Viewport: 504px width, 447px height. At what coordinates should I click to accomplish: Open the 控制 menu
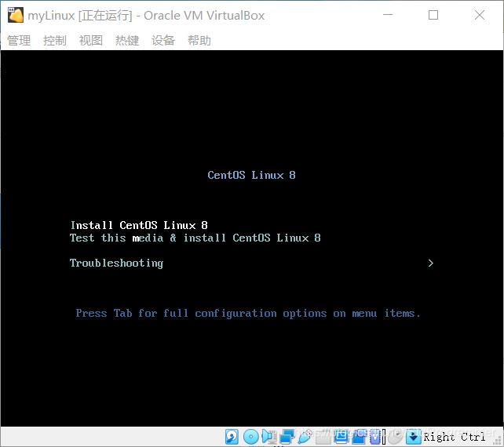point(55,41)
